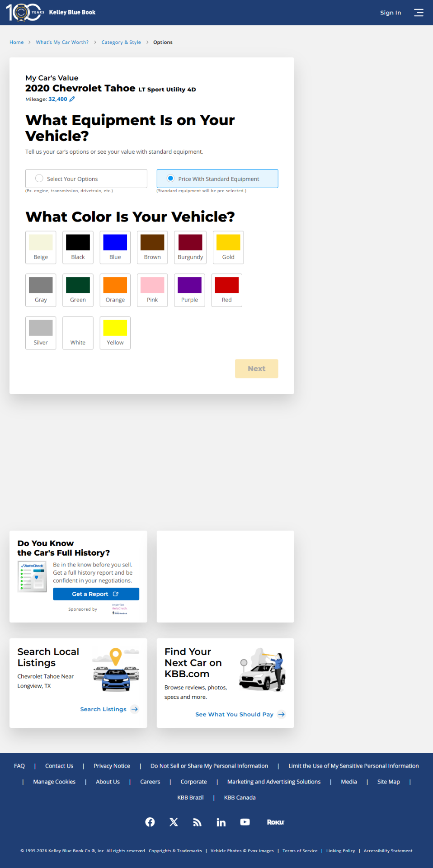This screenshot has height=868, width=433.
Task: Open Accessibility Statement link
Action: [388, 851]
